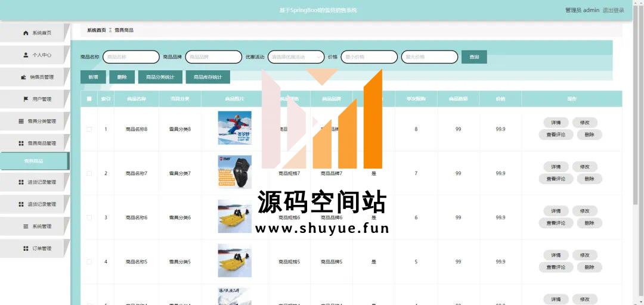Click the grid icon for 雪具分类管理

pos(21,121)
